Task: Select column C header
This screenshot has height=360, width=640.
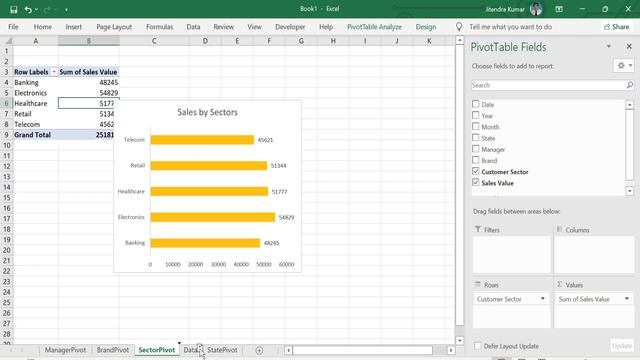Action: pos(154,41)
